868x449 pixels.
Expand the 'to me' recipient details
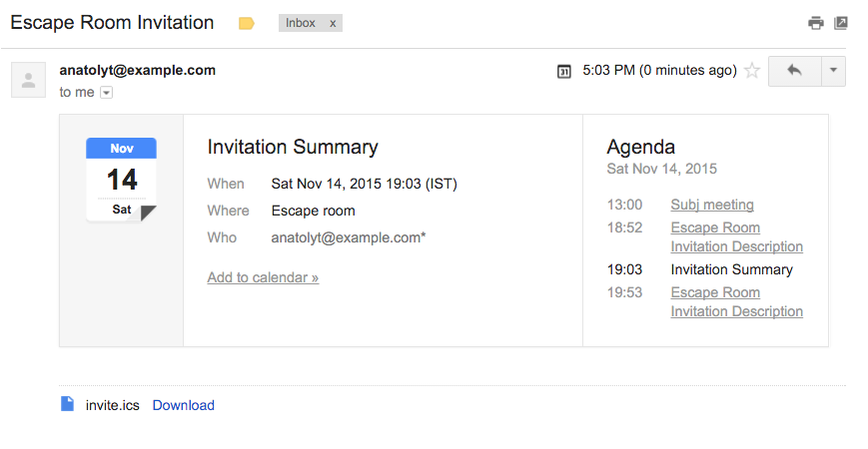pyautogui.click(x=107, y=93)
